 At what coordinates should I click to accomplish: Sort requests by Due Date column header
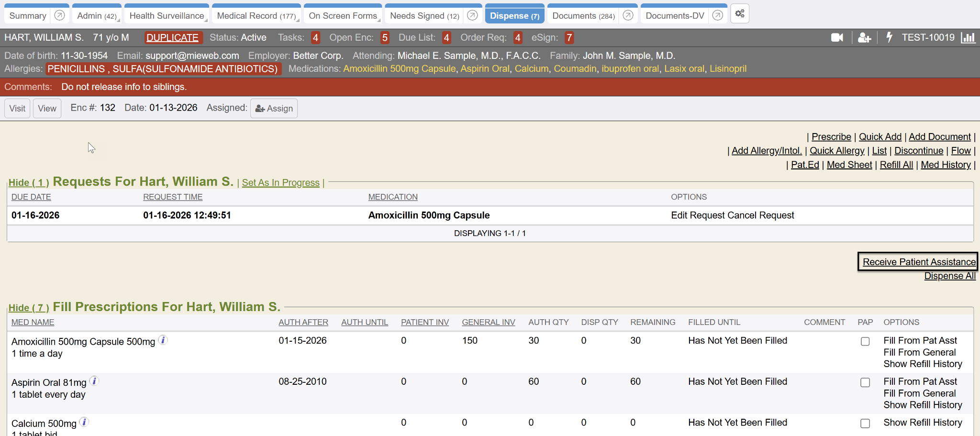tap(31, 197)
